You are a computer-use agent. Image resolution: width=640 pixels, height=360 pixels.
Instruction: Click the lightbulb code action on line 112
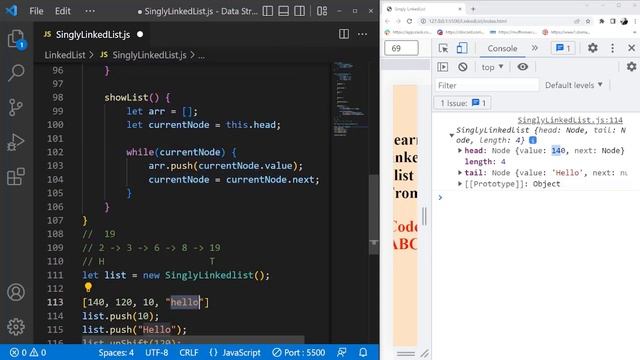pos(88,287)
